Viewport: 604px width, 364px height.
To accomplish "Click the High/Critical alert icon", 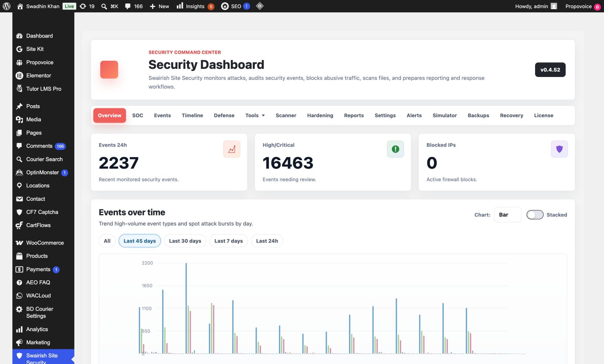I will click(395, 149).
